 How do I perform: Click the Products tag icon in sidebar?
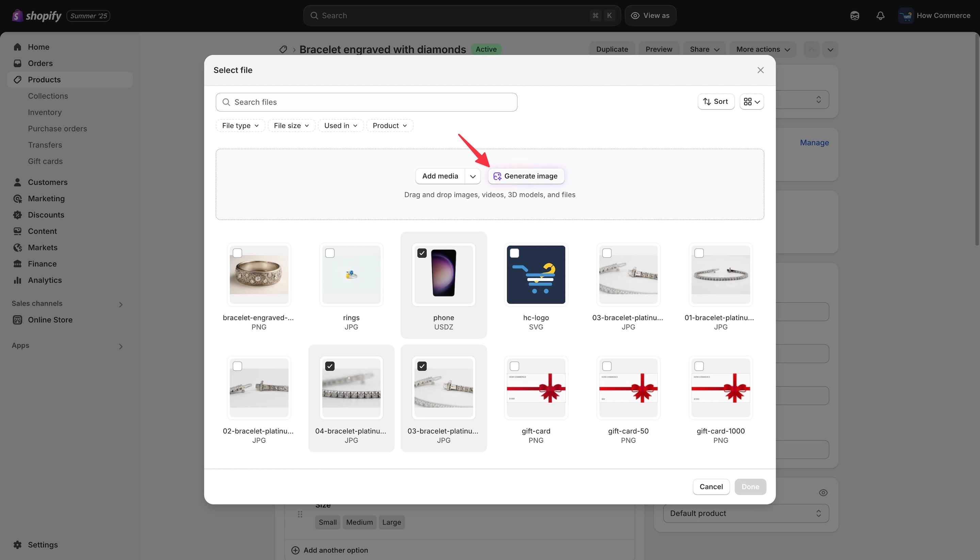[17, 80]
